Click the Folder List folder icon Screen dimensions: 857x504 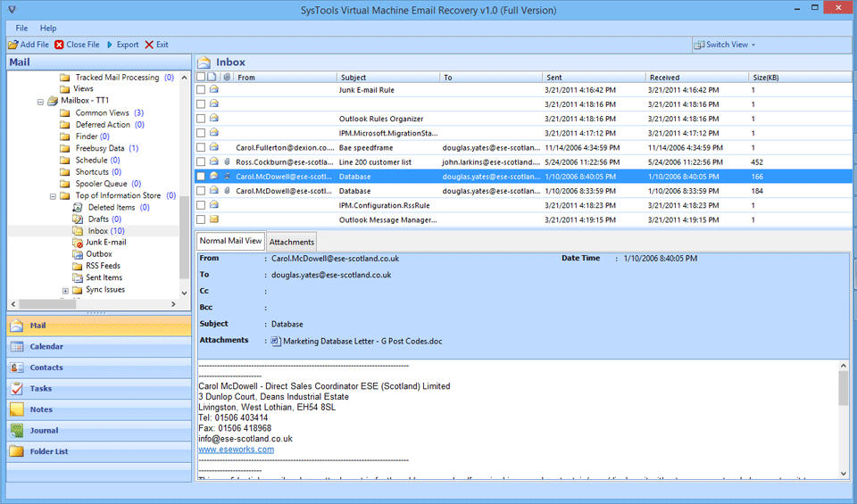coord(17,451)
